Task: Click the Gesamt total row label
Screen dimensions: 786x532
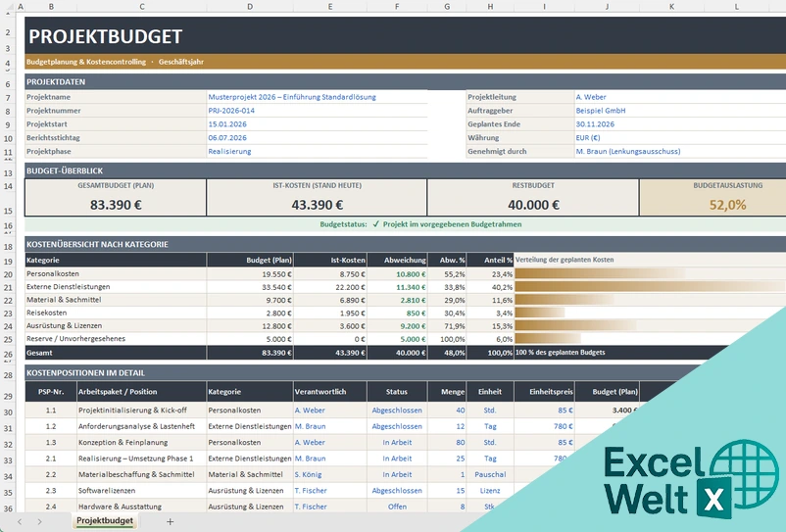Action: tap(116, 353)
